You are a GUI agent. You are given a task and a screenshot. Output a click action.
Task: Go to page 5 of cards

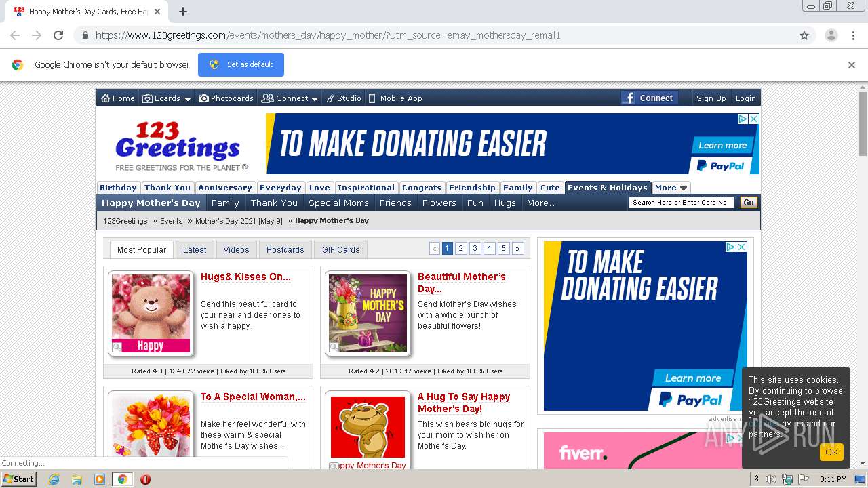pos(504,249)
